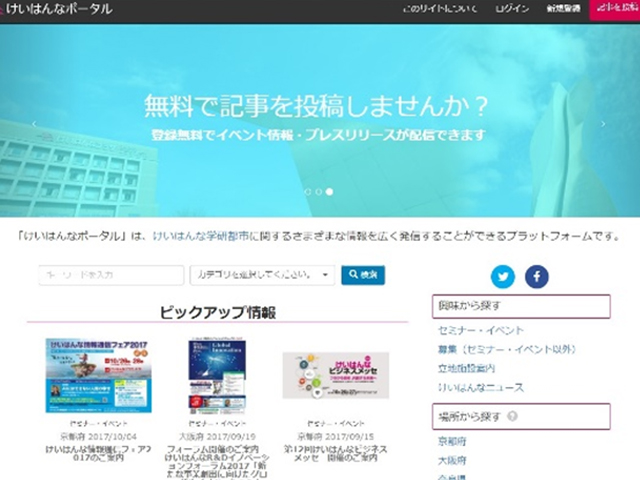Click the blue search button
This screenshot has height=480, width=640.
click(363, 275)
